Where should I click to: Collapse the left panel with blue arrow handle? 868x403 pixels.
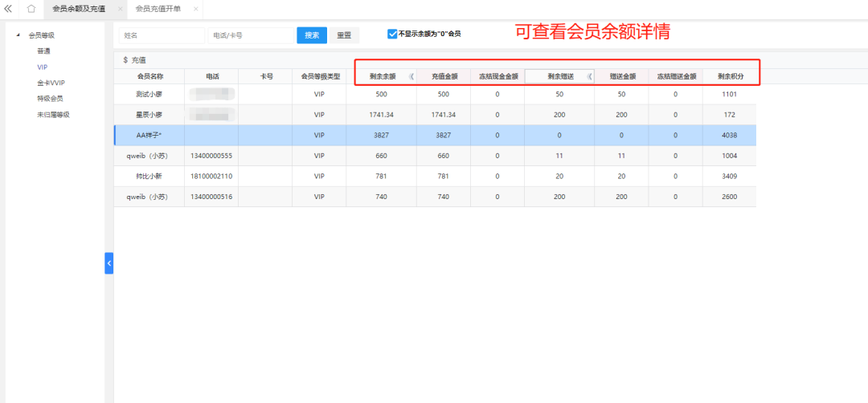[x=108, y=263]
